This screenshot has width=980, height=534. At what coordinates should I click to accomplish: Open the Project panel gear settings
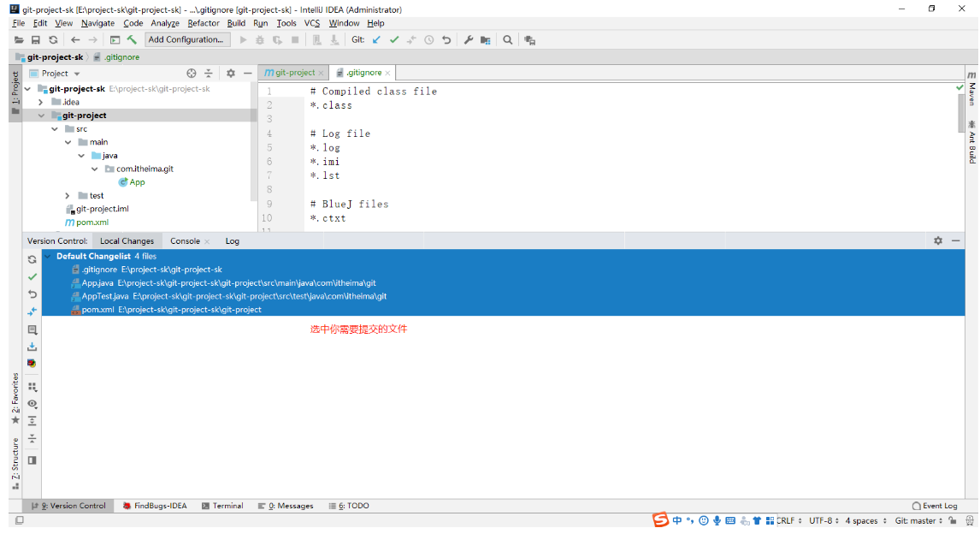231,73
